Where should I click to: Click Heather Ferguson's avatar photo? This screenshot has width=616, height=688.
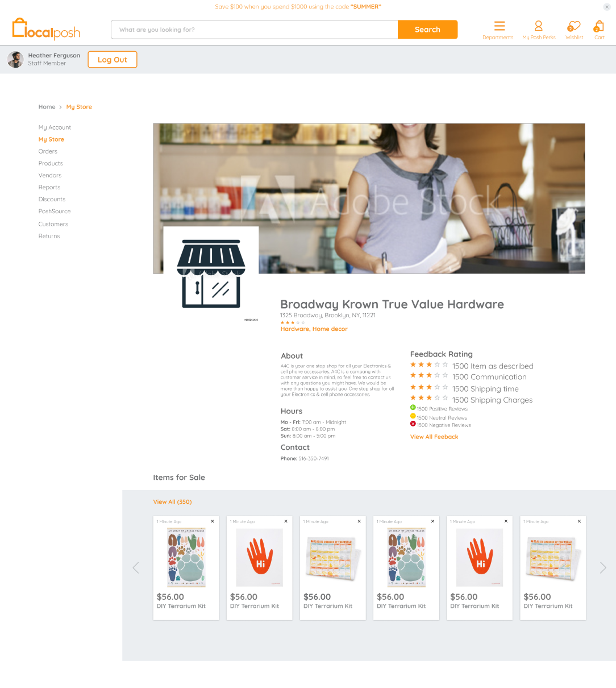pos(16,59)
